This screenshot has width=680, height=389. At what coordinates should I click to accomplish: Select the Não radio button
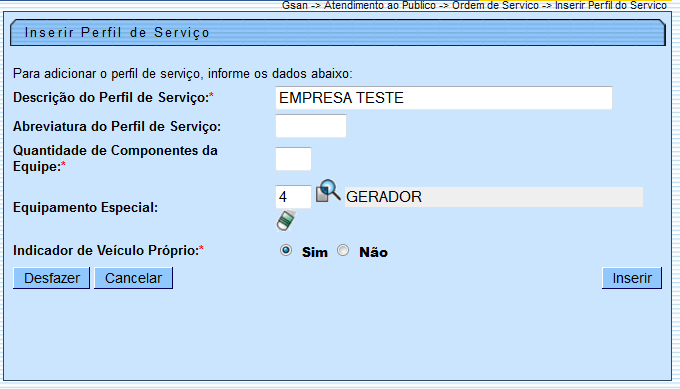343,251
